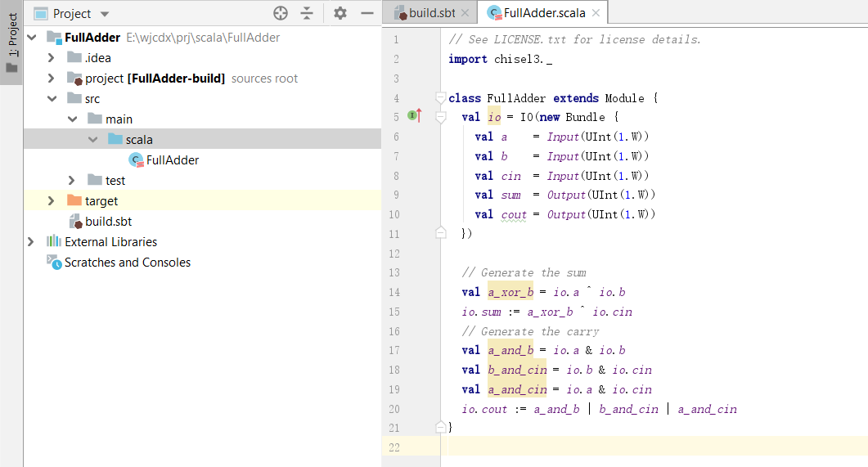
Task: Close the FullAdder.scala tab
Action: point(596,13)
